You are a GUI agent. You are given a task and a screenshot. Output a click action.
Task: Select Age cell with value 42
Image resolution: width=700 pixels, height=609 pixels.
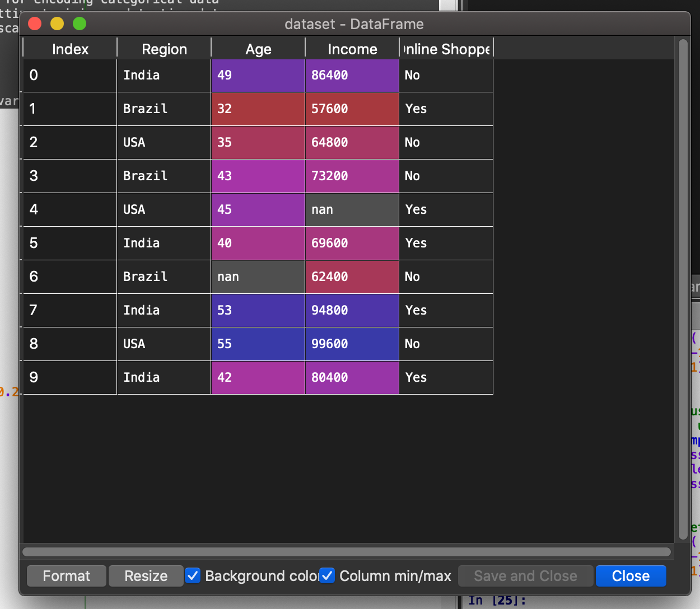[x=258, y=378]
